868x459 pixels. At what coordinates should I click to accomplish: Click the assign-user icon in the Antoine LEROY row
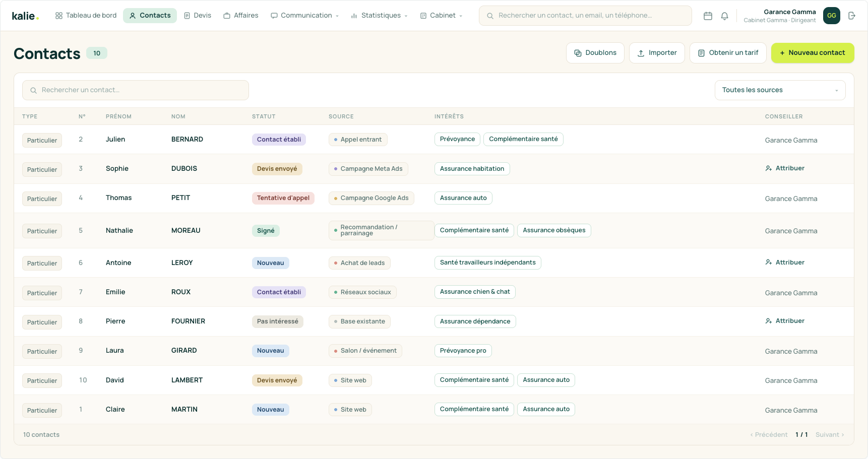pyautogui.click(x=769, y=263)
